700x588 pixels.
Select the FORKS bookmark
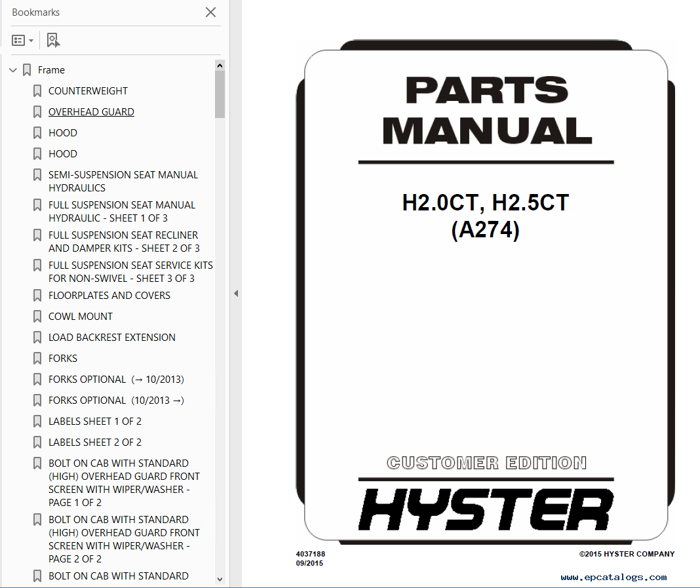tap(62, 359)
